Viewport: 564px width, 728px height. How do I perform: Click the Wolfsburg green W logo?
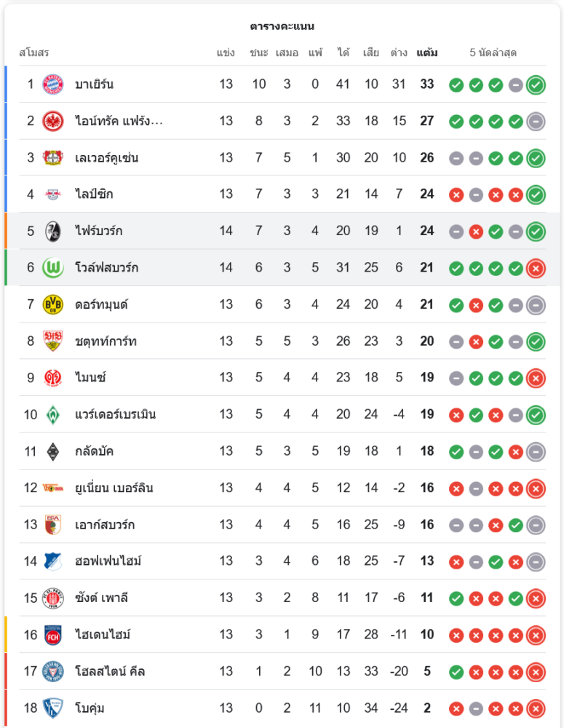pyautogui.click(x=53, y=267)
